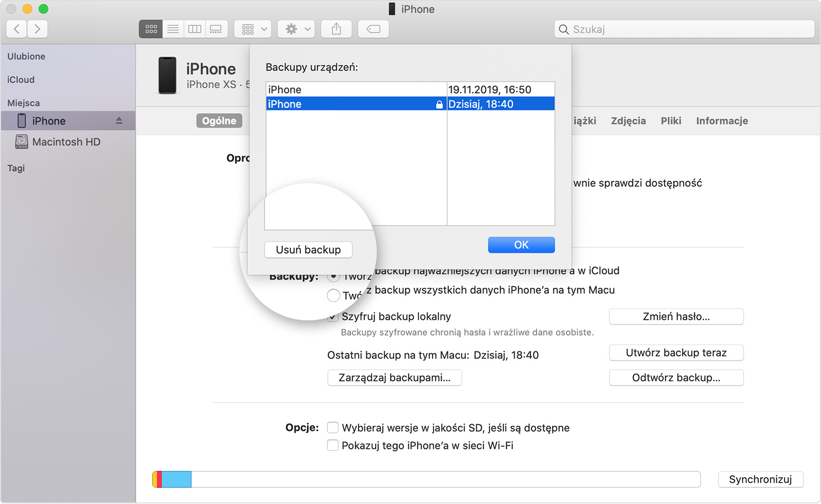Click the magnifier icon in search field
Viewport: 821px width, 504px height.
click(x=564, y=29)
